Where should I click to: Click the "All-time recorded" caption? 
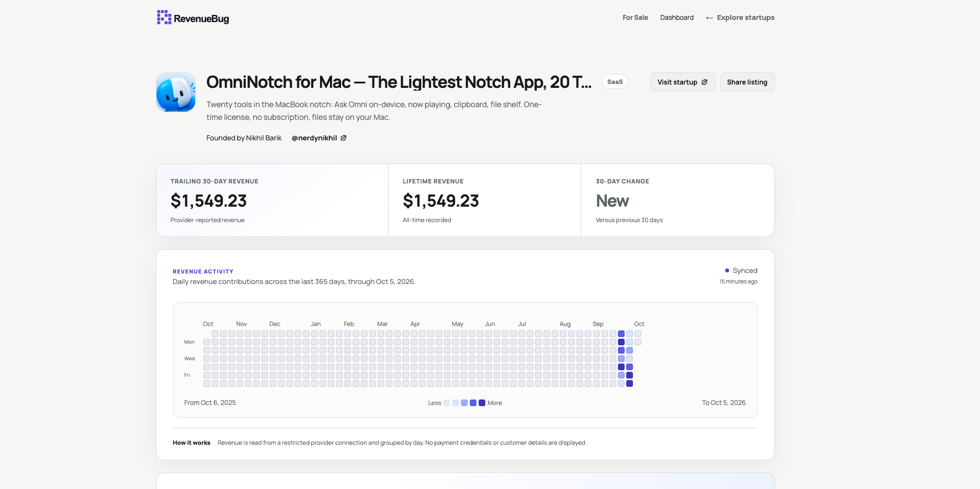coord(427,220)
